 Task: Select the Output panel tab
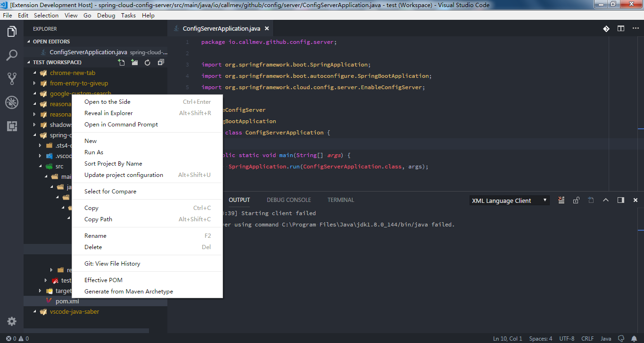239,200
